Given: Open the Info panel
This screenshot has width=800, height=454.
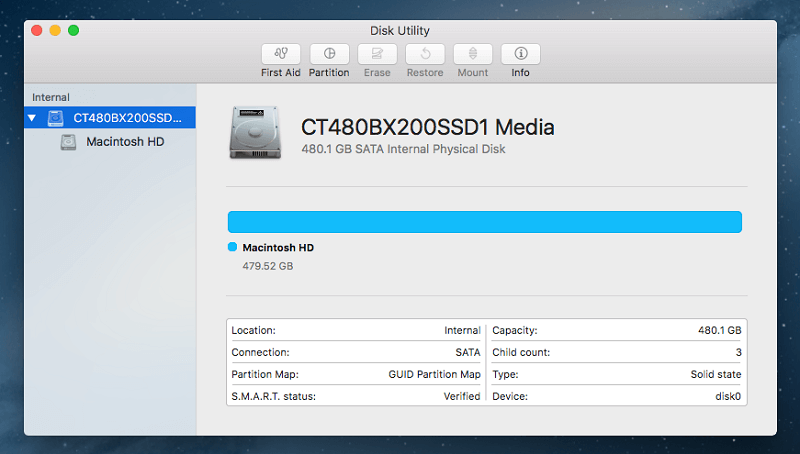Looking at the screenshot, I should pyautogui.click(x=520, y=54).
